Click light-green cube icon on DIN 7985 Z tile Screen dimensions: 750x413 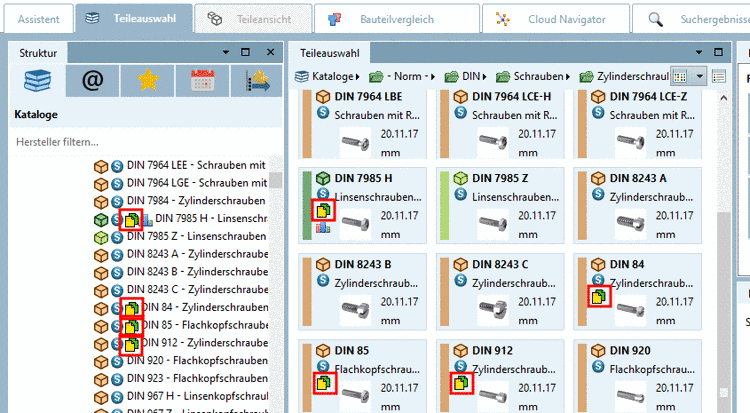pos(461,179)
